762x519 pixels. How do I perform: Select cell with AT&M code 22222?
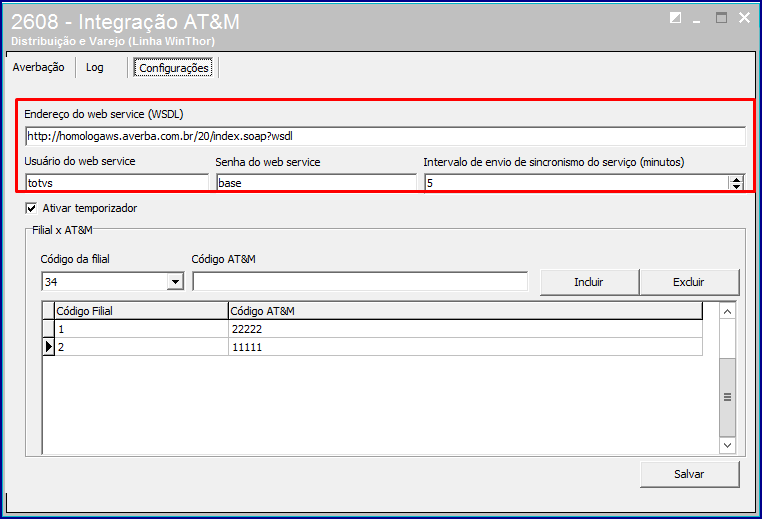point(465,329)
